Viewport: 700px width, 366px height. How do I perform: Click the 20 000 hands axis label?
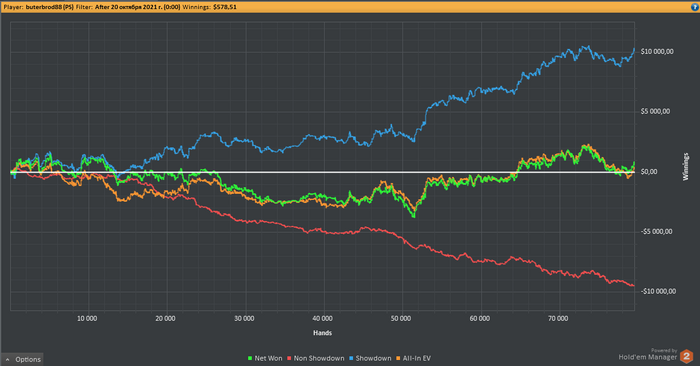(166, 319)
